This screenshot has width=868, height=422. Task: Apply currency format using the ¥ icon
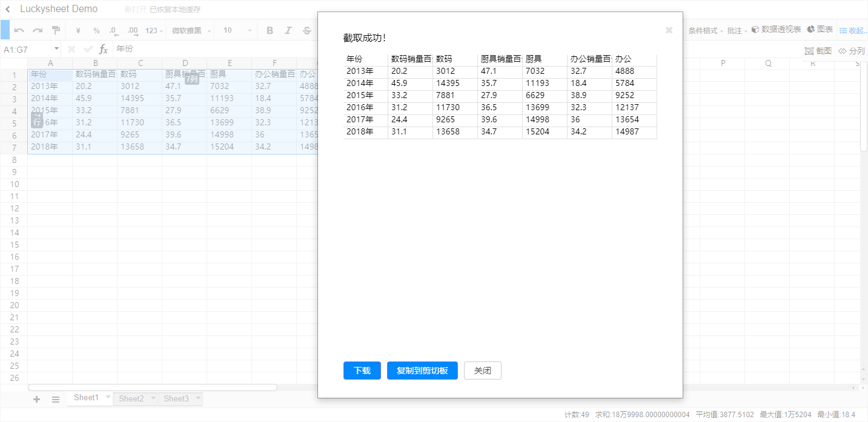click(78, 29)
